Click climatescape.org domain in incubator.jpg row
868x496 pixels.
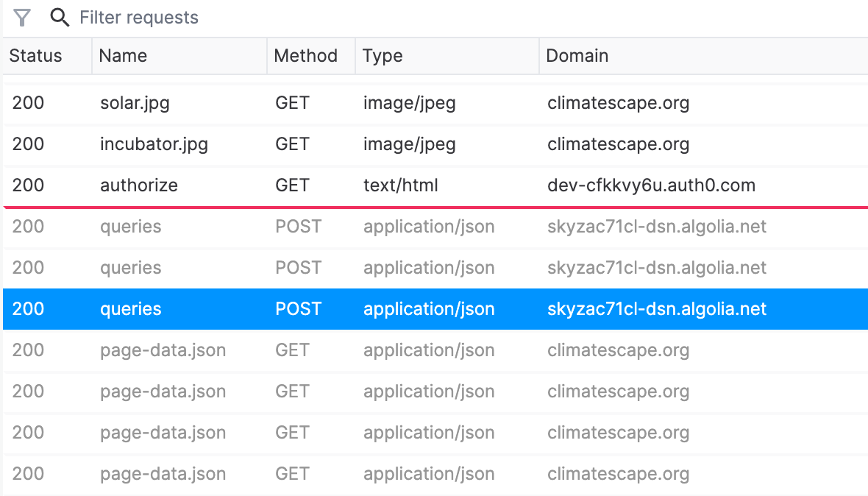[619, 144]
